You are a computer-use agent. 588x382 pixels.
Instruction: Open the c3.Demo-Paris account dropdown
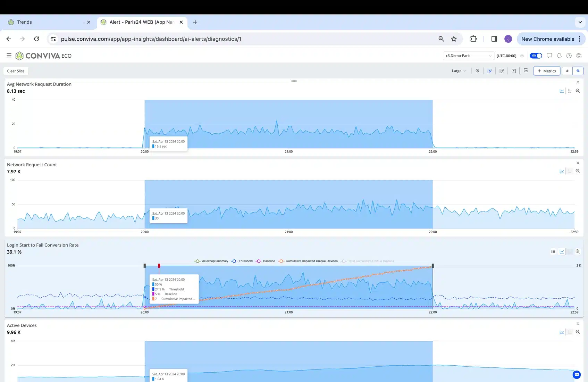(468, 56)
